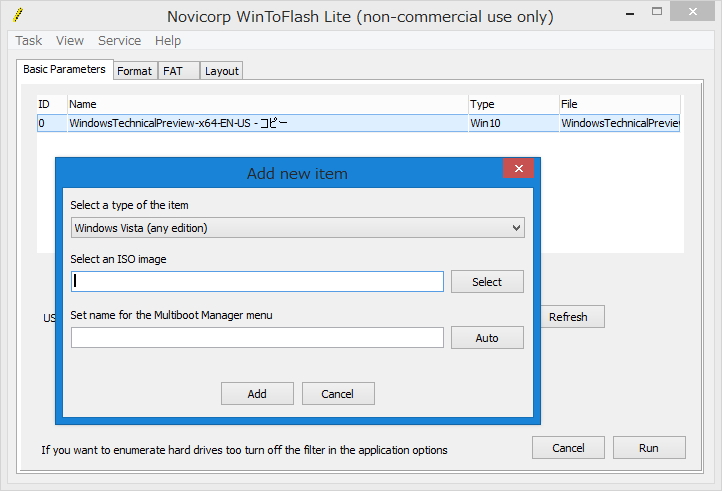Viewport: 722px width, 491px height.
Task: Click the Name column header
Action: [268, 104]
